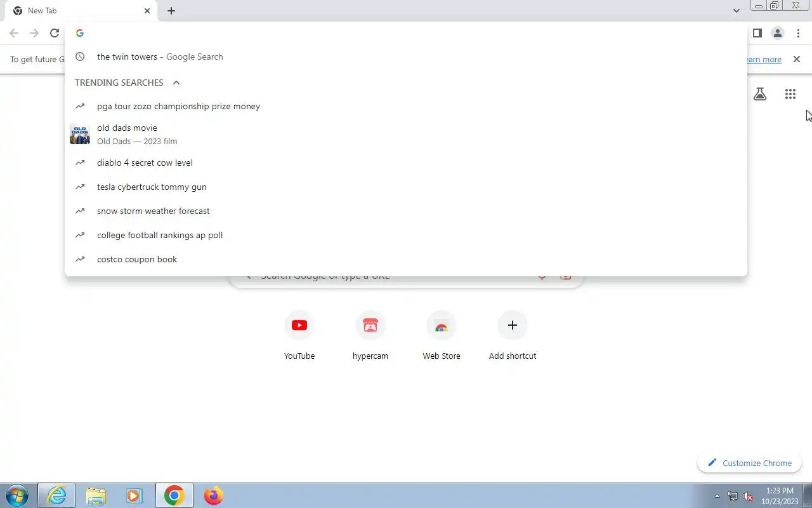The image size is (812, 508).
Task: Open the tab search dropdown arrow
Action: tap(736, 11)
